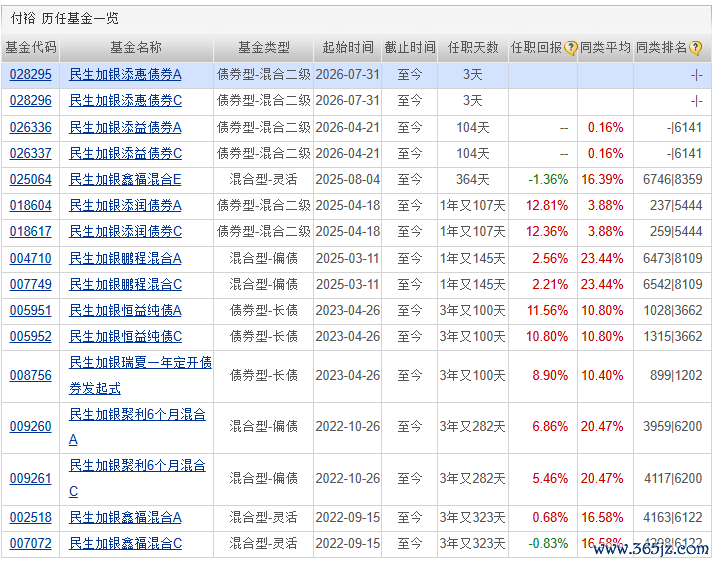This screenshot has height=564, width=716.
Task: Open fund code link 008756
Action: [31, 375]
